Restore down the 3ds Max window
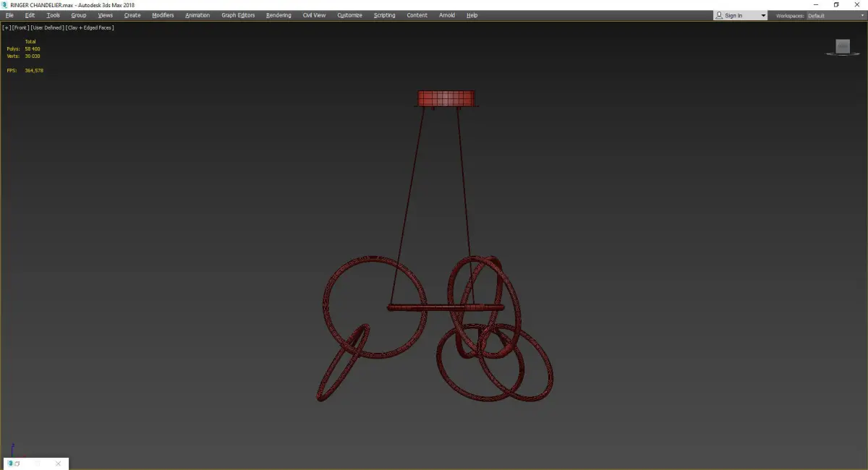The width and height of the screenshot is (868, 470). click(836, 5)
